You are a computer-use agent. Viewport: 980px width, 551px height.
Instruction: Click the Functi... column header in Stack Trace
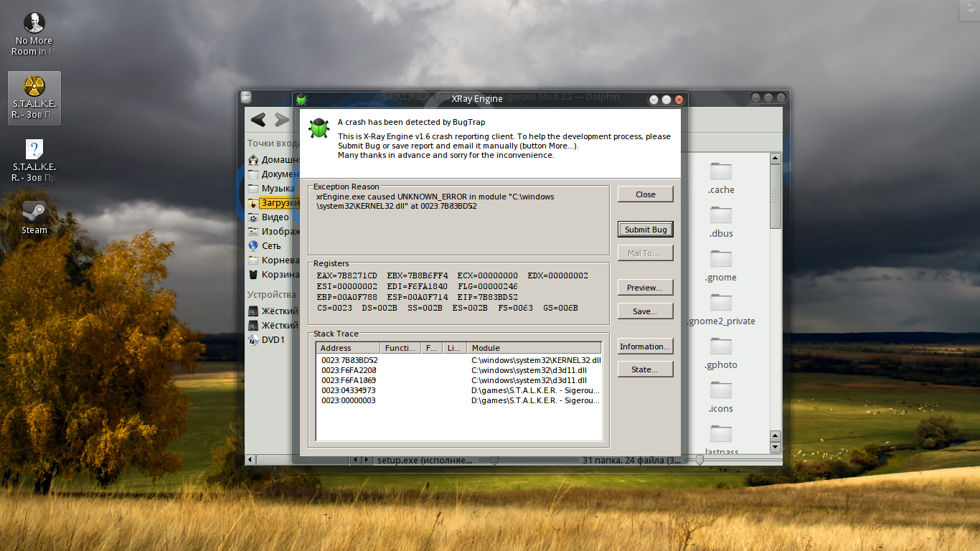tap(400, 348)
